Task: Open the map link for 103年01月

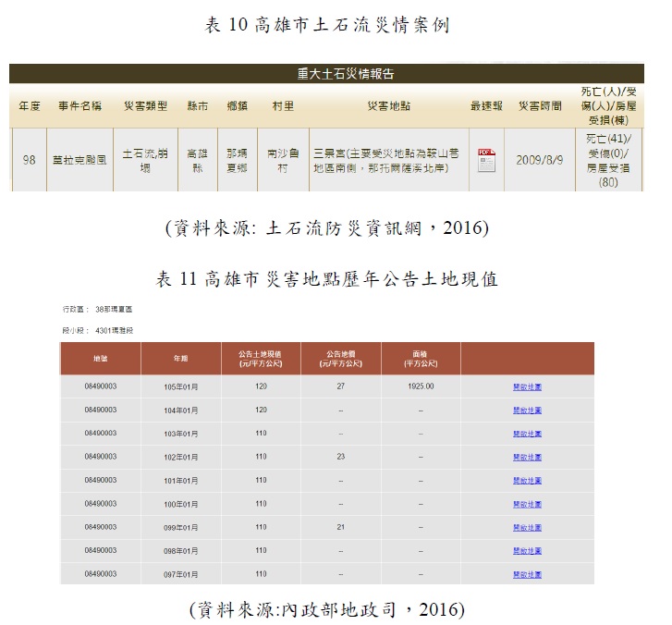Action: 527,433
